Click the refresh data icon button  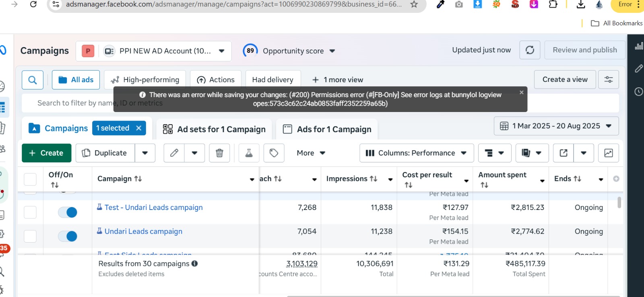(x=530, y=50)
